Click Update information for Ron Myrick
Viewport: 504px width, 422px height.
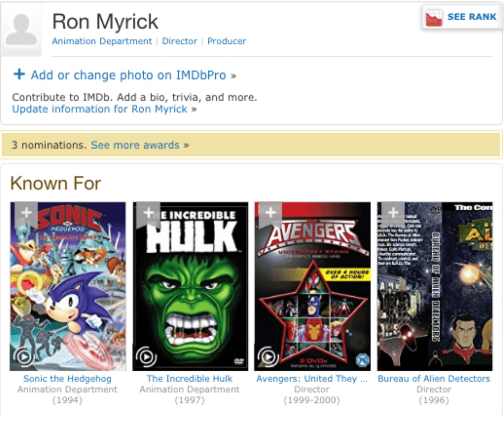coord(100,109)
